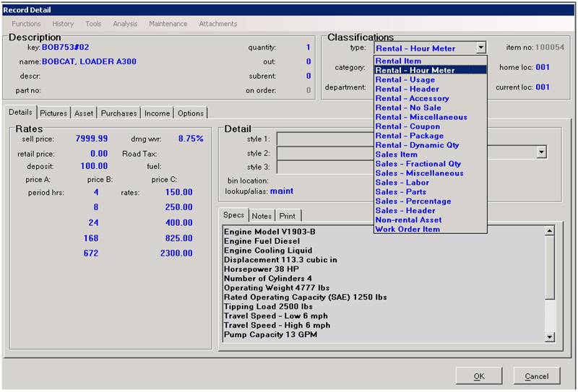Choose Rental - No Sale option
Screen dimensions: 578x392
point(430,108)
